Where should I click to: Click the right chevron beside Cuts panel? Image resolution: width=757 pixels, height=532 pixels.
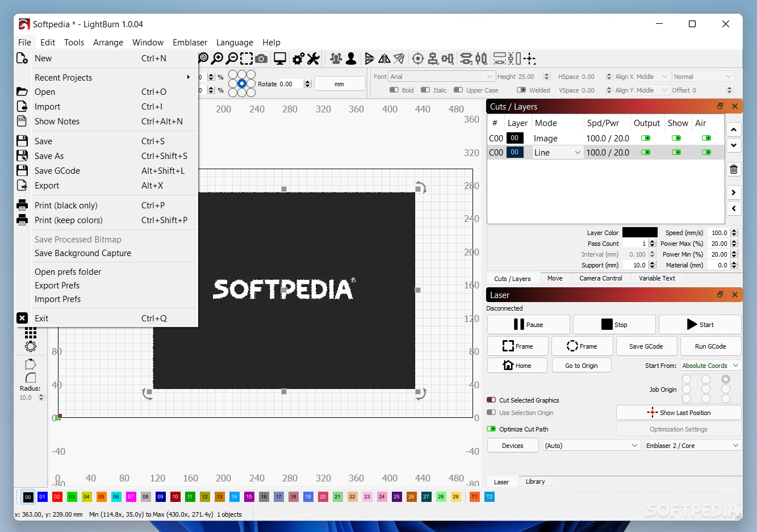[734, 192]
